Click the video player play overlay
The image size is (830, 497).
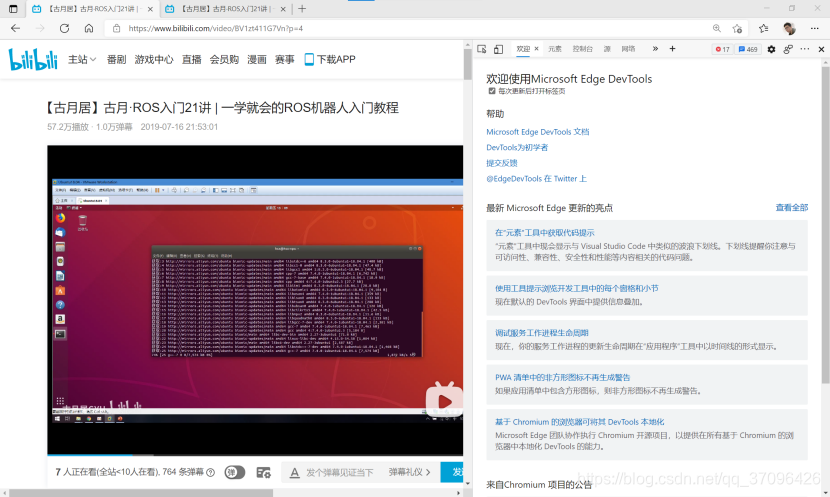pos(444,401)
